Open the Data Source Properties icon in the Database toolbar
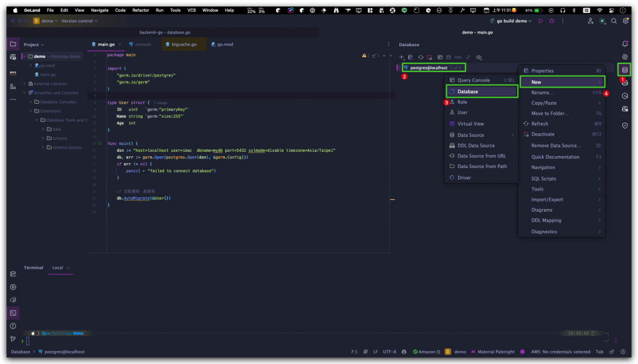 (411, 57)
